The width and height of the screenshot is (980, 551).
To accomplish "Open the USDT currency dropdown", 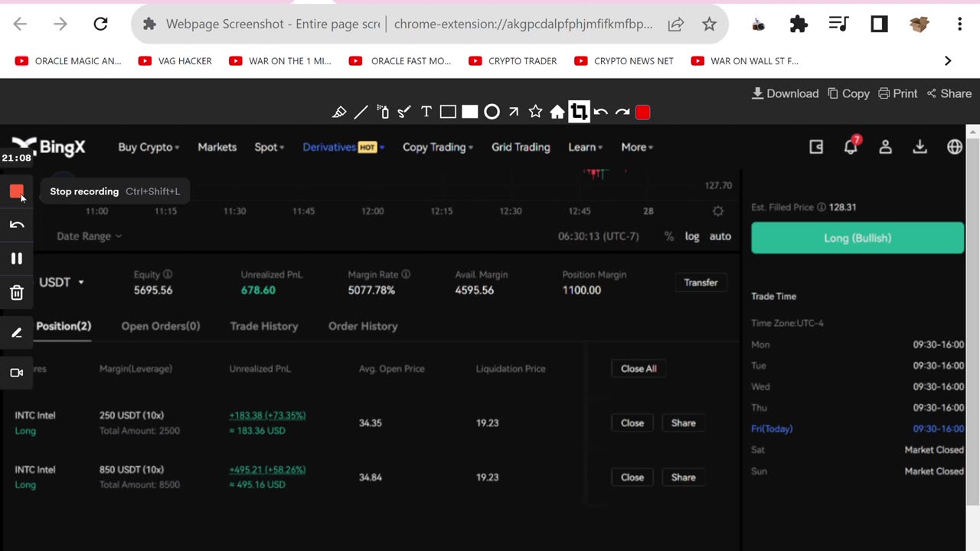I will click(x=61, y=282).
